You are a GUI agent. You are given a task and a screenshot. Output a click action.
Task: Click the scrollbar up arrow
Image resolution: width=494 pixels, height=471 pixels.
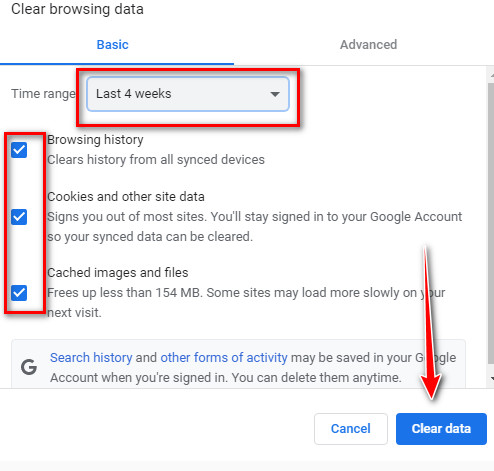[x=492, y=75]
